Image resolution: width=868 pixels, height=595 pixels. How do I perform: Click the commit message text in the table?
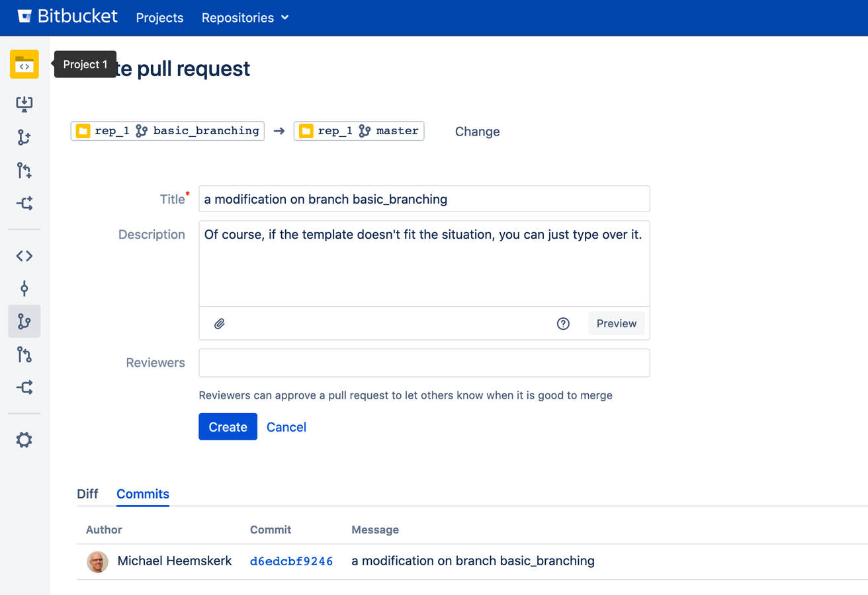tap(473, 561)
